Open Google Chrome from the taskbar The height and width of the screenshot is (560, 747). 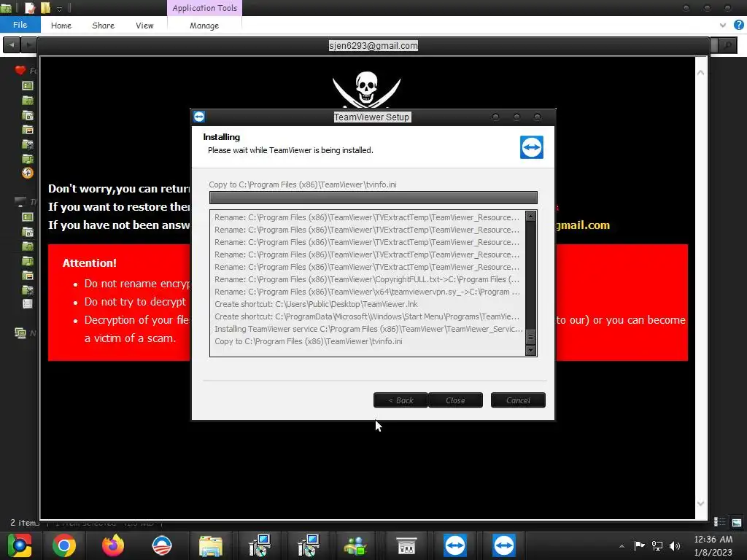(x=64, y=545)
